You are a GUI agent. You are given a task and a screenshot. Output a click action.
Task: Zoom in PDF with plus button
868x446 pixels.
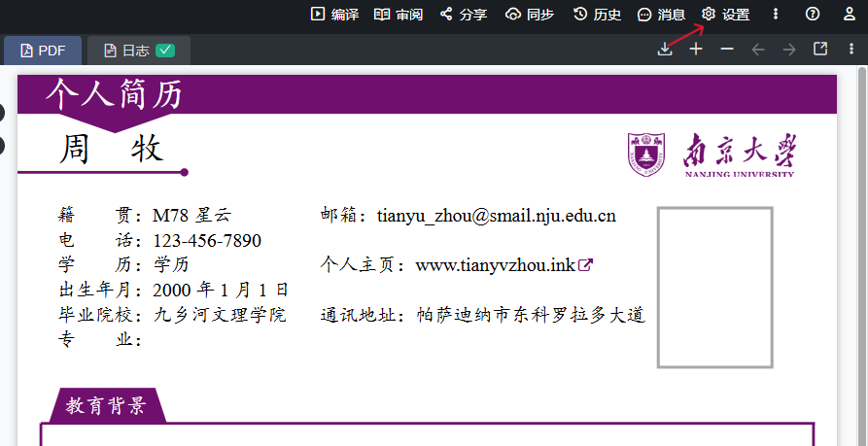pos(696,49)
